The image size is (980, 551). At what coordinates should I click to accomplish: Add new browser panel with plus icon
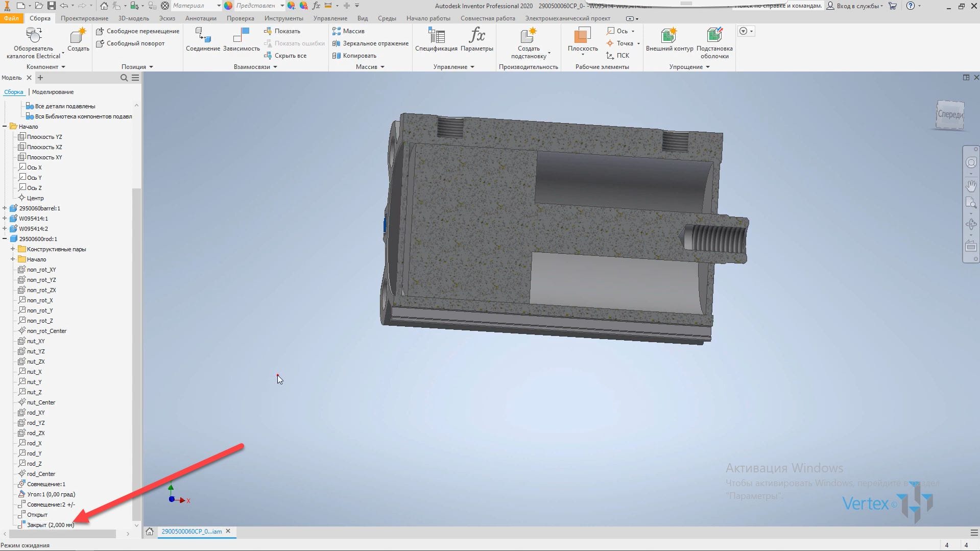(x=40, y=78)
